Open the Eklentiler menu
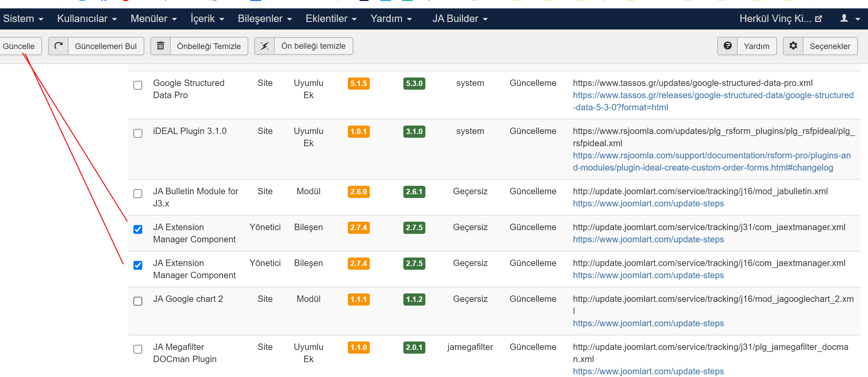This screenshot has height=377, width=868. pyautogui.click(x=331, y=19)
